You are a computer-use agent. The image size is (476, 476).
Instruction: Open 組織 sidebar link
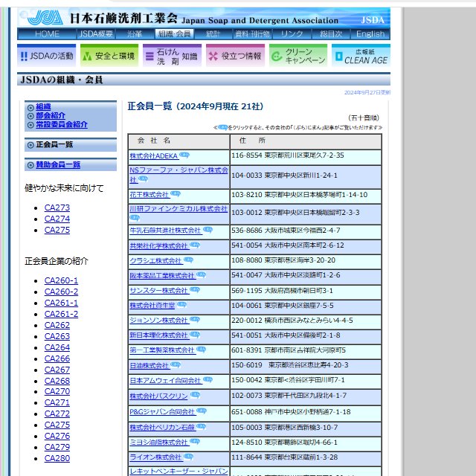[x=43, y=107]
